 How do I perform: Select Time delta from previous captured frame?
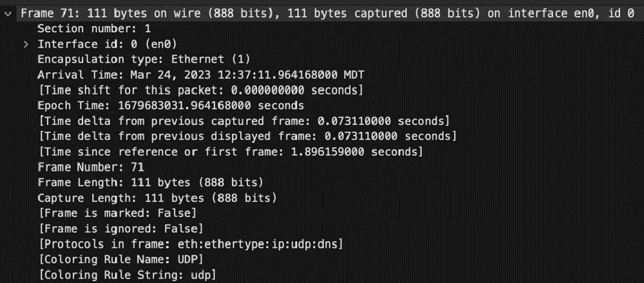tap(243, 120)
